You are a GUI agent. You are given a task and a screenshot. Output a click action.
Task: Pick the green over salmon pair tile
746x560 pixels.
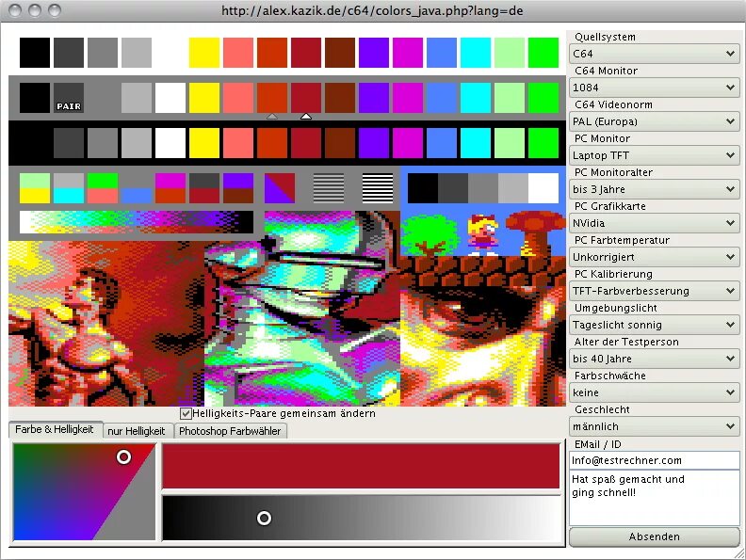tap(103, 188)
